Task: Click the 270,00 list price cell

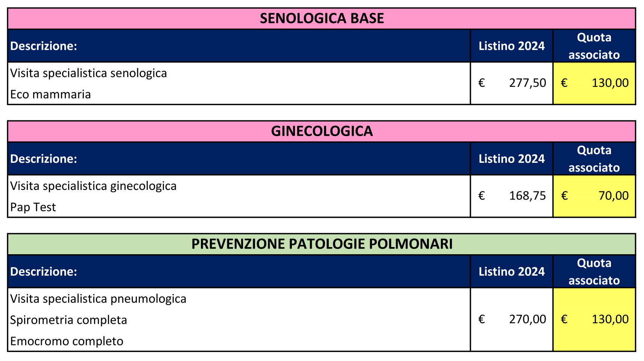Action: point(512,319)
